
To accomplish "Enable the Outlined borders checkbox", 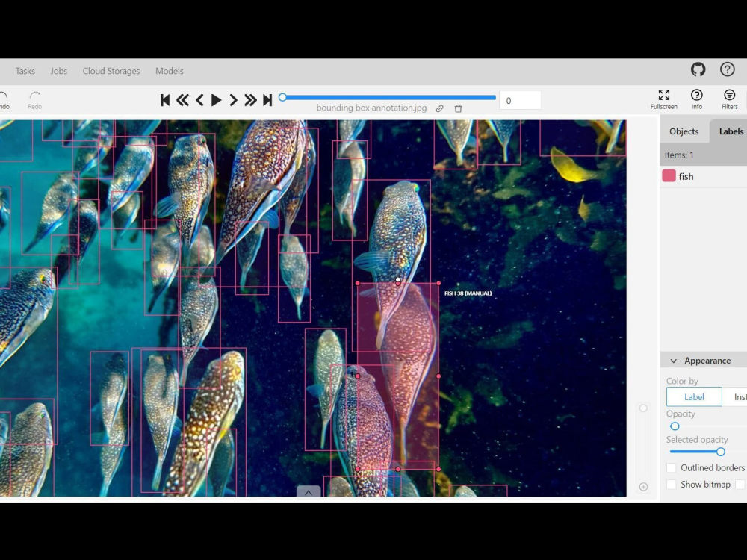I will tap(671, 467).
